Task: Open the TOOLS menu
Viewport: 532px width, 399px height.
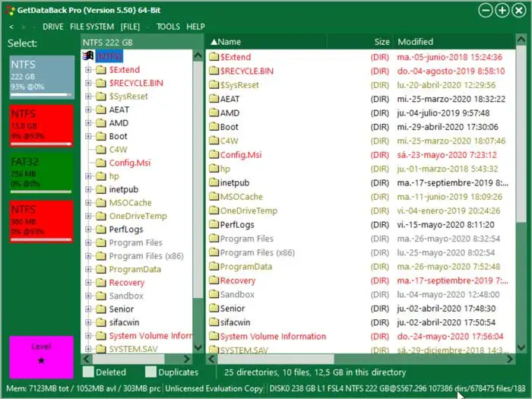Action: coord(168,27)
